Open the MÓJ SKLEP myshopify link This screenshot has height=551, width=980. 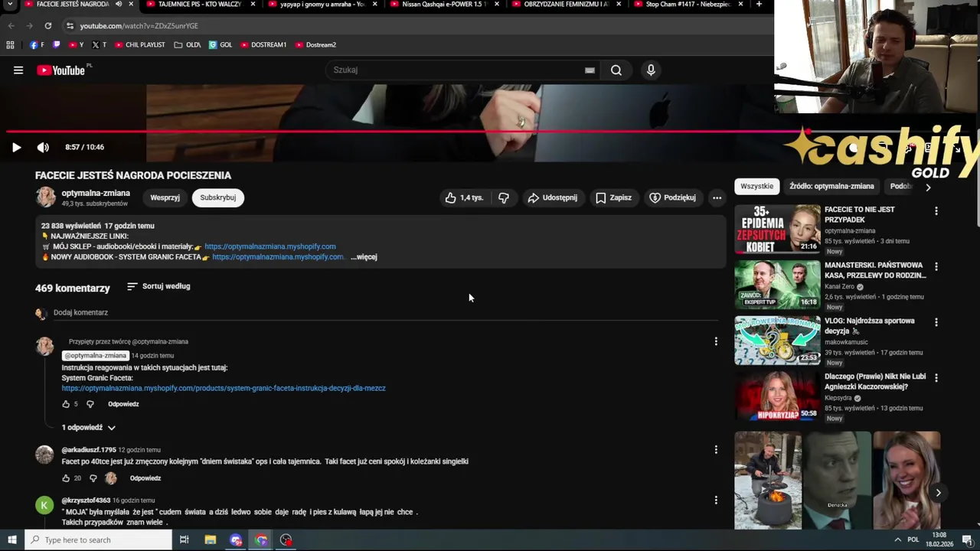270,246
